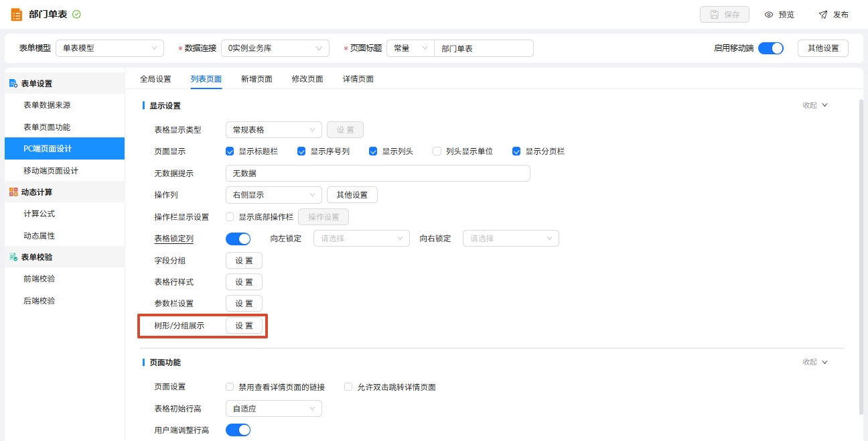
Task: Open the 表格显示类型 dropdown
Action: coord(274,130)
